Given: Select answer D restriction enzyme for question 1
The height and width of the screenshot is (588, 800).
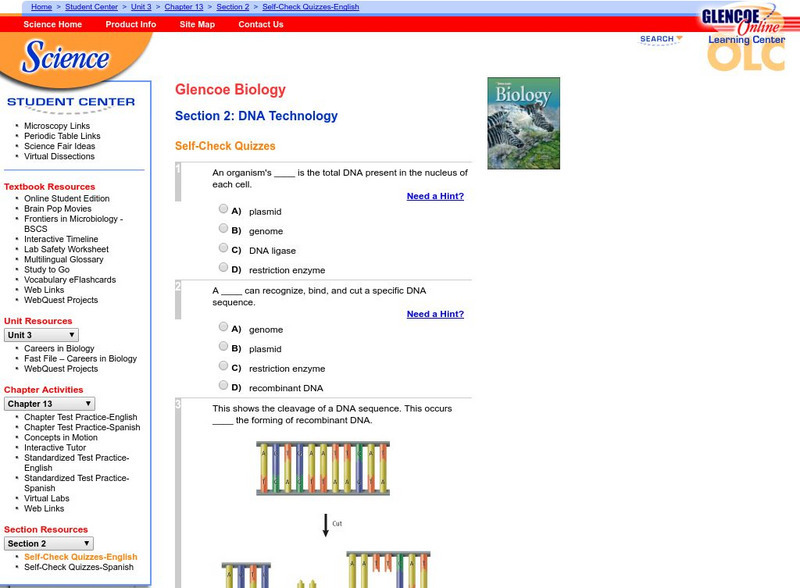Looking at the screenshot, I should [223, 267].
